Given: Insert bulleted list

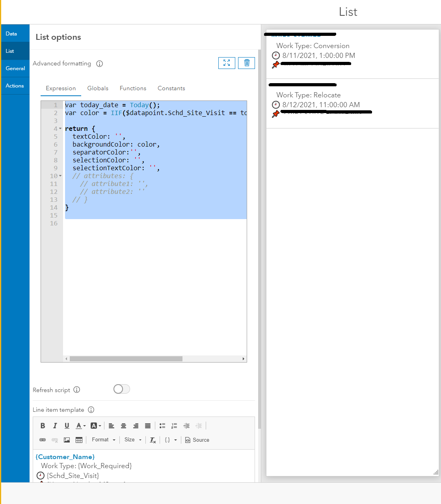Looking at the screenshot, I should tap(162, 426).
